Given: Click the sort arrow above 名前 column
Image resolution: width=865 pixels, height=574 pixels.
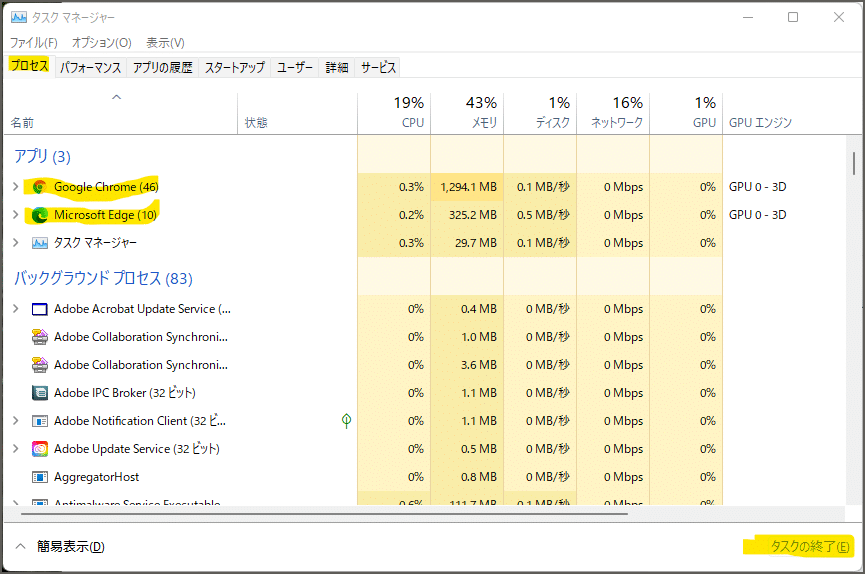Looking at the screenshot, I should (x=116, y=97).
